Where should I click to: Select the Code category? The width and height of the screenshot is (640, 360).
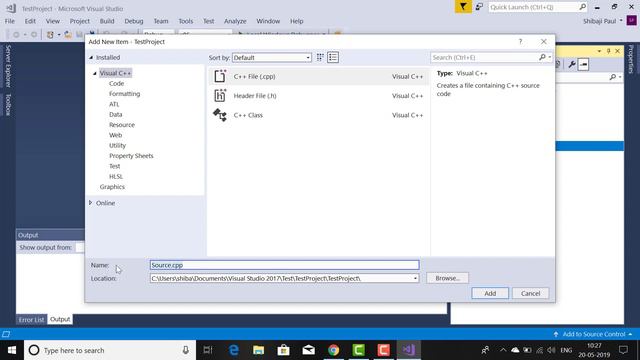pyautogui.click(x=116, y=83)
